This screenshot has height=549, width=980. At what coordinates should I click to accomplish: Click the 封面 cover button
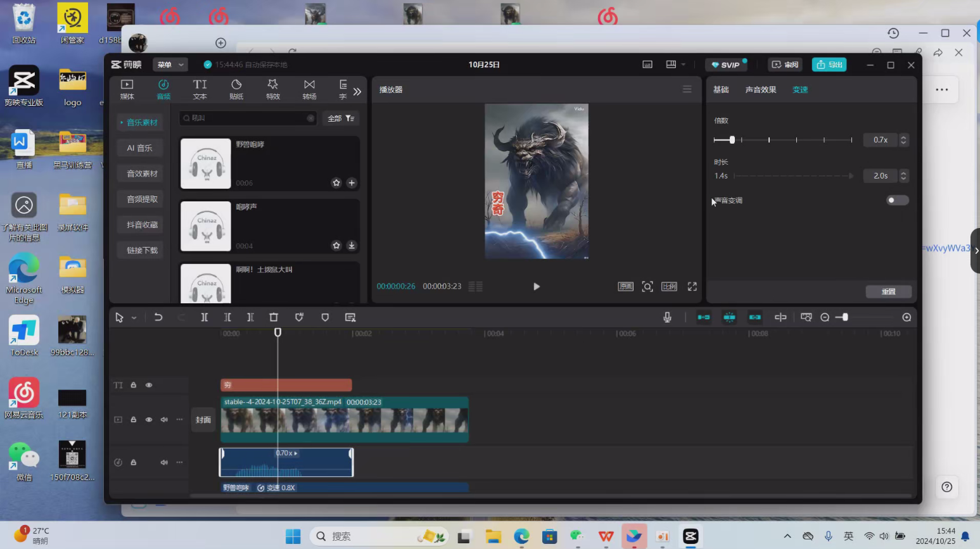(203, 420)
